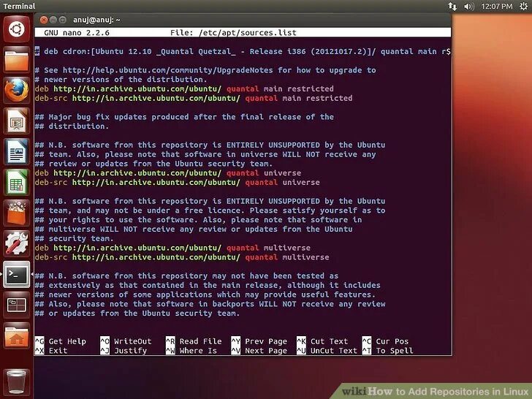Open the clock showing 12:07 PM

497,6
